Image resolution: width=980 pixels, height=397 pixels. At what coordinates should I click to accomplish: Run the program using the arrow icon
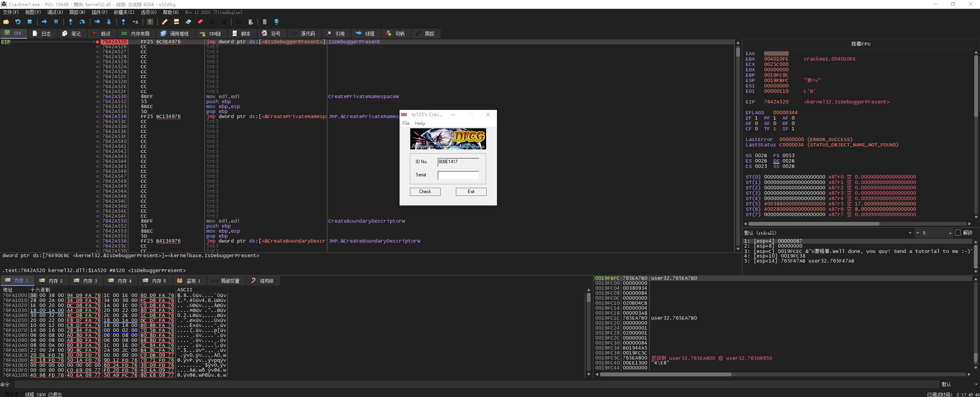[44, 22]
